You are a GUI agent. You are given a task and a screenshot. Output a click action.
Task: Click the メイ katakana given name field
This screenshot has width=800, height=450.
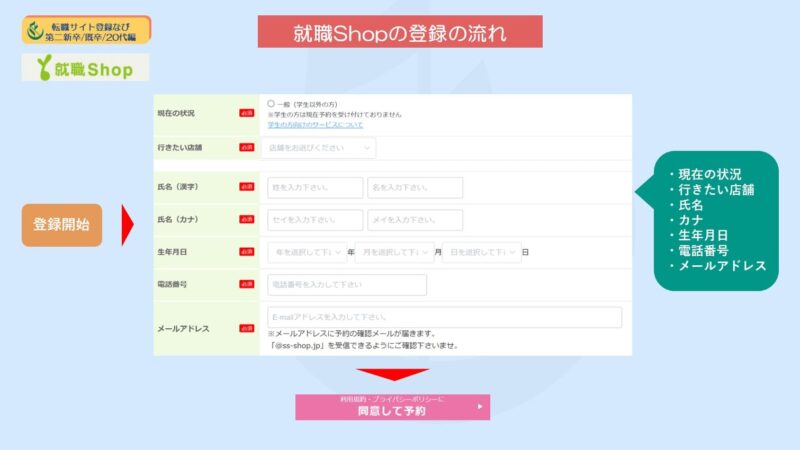(x=415, y=220)
